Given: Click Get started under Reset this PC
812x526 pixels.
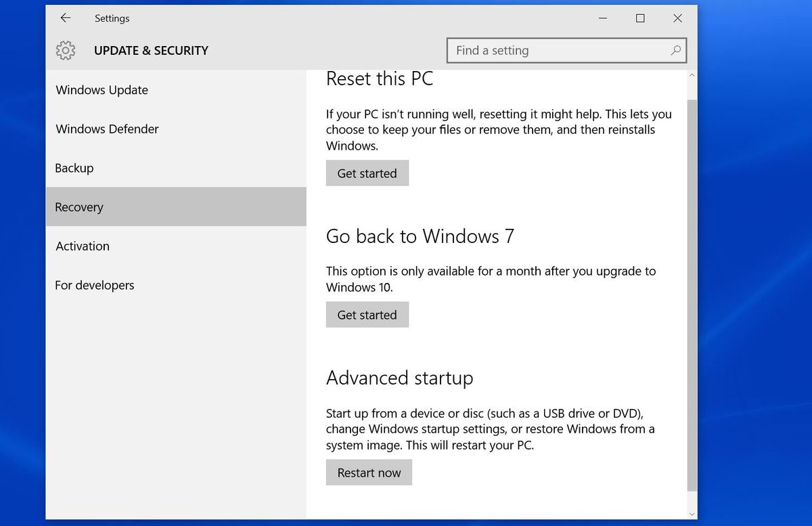Looking at the screenshot, I should coord(367,173).
